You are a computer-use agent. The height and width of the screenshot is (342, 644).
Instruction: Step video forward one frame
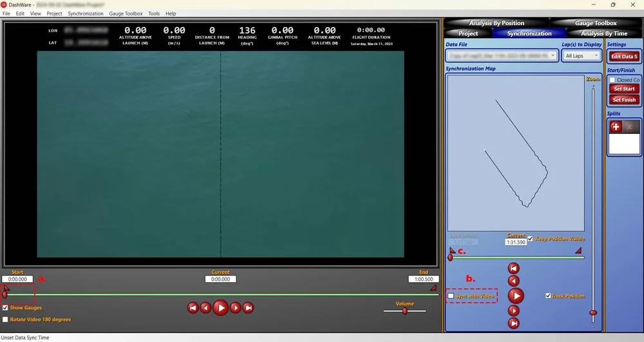pos(235,307)
